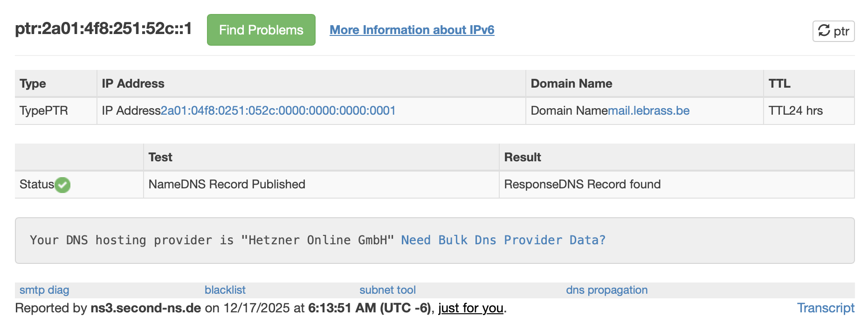Click the Domain Name column header

click(x=571, y=83)
